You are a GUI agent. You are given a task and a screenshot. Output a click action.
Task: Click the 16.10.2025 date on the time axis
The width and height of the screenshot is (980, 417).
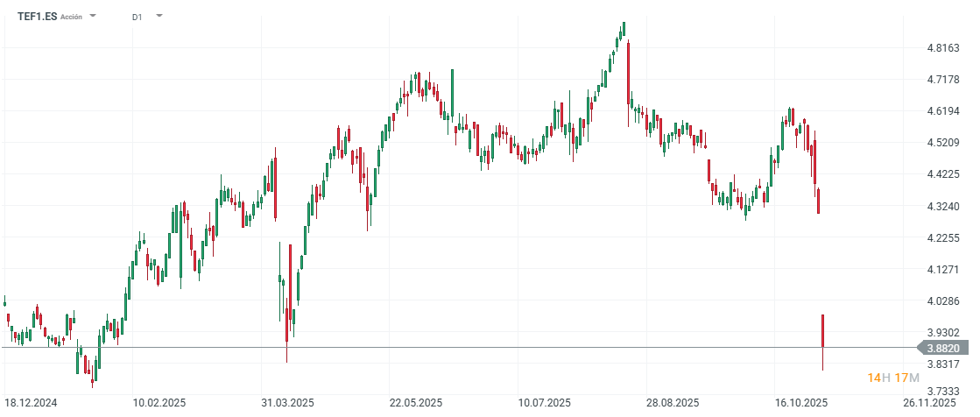pos(801,403)
